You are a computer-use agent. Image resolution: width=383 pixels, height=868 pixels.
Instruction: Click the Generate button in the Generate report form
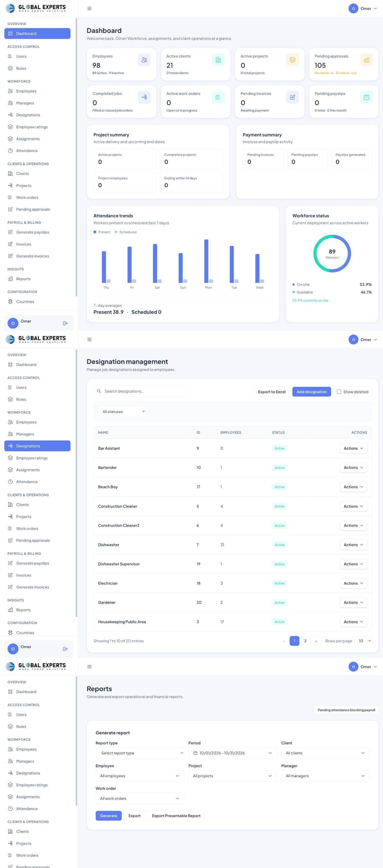(109, 816)
